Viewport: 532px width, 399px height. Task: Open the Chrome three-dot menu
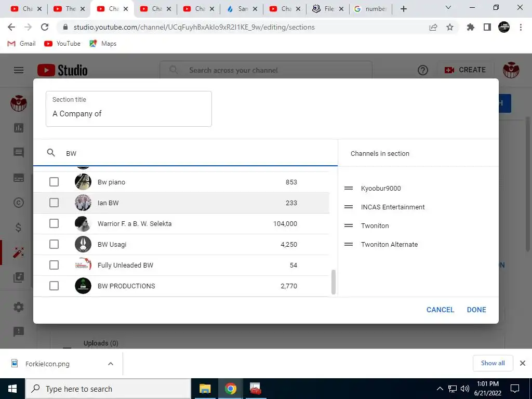521,27
